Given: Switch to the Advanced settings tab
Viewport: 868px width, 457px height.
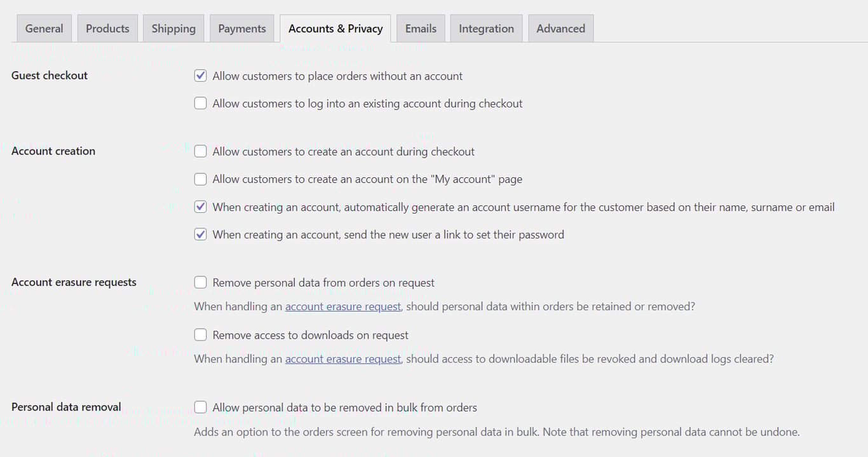Looking at the screenshot, I should pos(560,28).
